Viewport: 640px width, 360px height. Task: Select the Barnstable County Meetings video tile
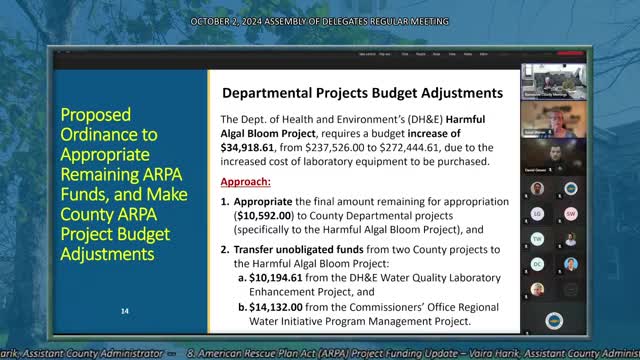pyautogui.click(x=553, y=81)
